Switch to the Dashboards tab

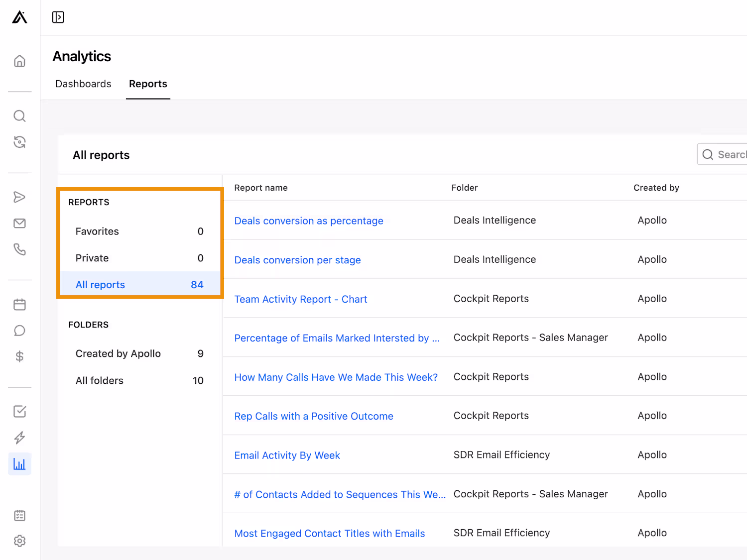[83, 84]
